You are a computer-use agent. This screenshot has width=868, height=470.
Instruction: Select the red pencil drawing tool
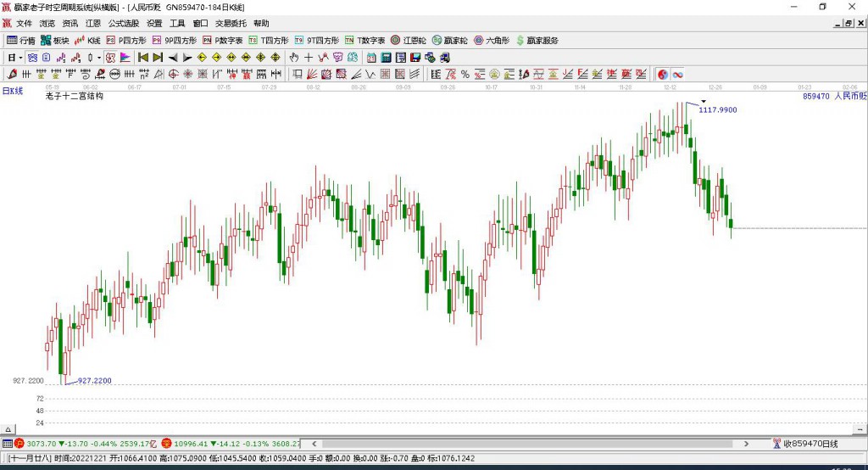[12, 74]
